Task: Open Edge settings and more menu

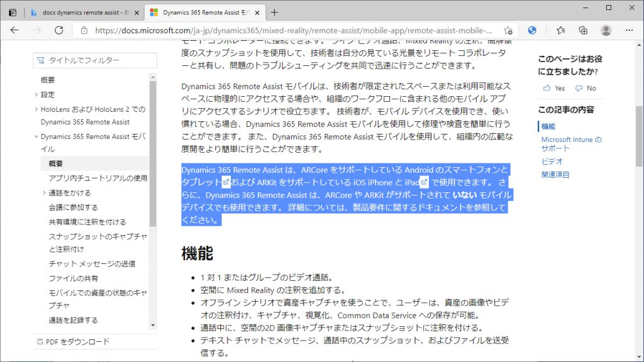Action: 629,30
